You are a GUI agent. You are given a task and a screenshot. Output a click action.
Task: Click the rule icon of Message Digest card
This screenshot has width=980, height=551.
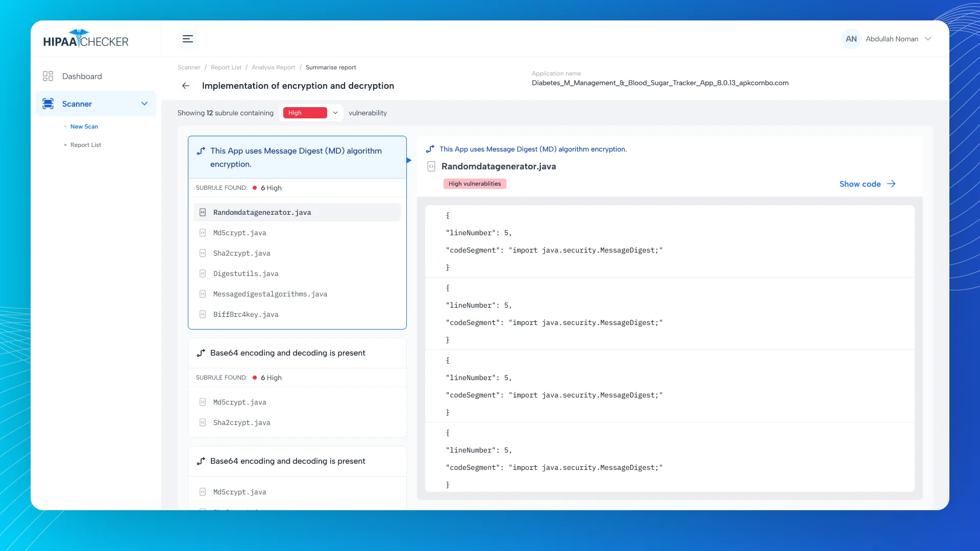(201, 151)
